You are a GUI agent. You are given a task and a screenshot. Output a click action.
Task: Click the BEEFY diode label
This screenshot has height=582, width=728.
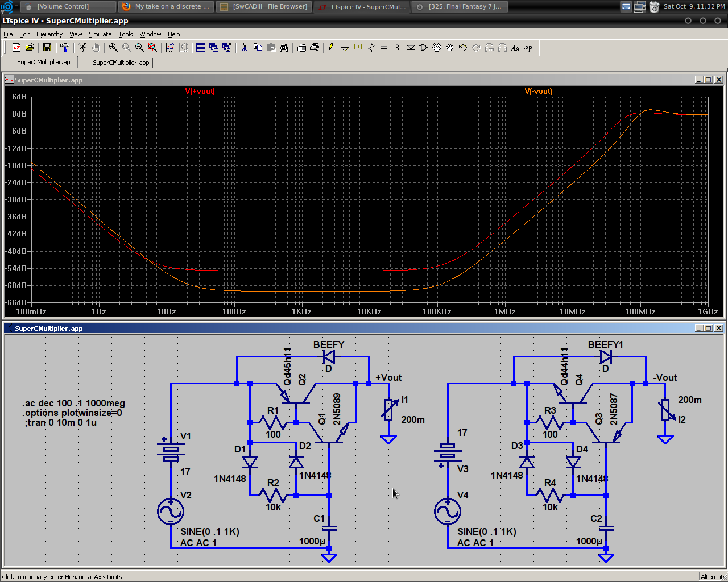329,344
